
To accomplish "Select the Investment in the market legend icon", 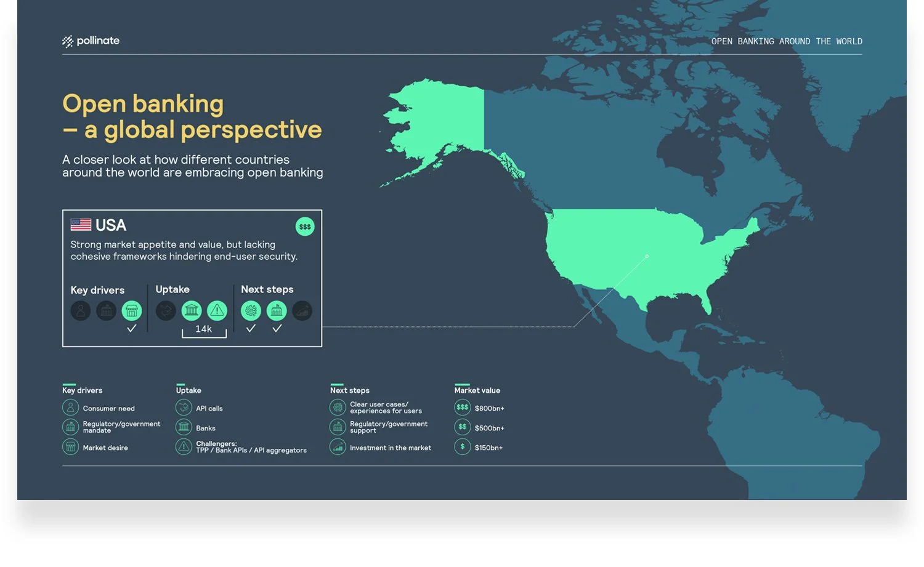I will click(338, 446).
